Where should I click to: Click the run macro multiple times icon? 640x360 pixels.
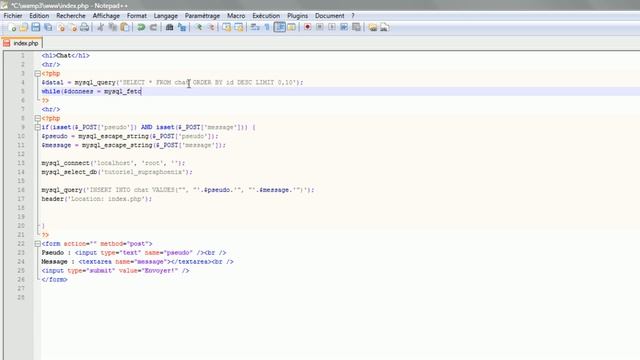[344, 27]
